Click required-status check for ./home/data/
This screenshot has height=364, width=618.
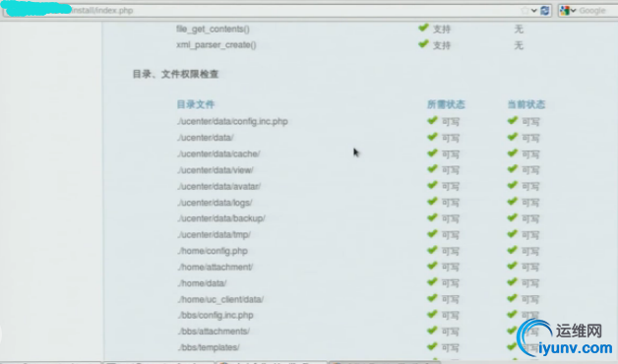[432, 282]
